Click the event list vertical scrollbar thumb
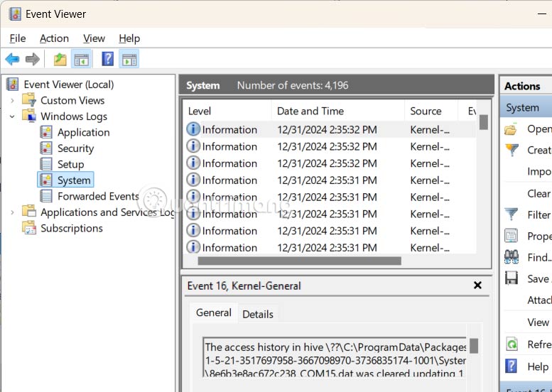The image size is (552, 392). point(483,122)
